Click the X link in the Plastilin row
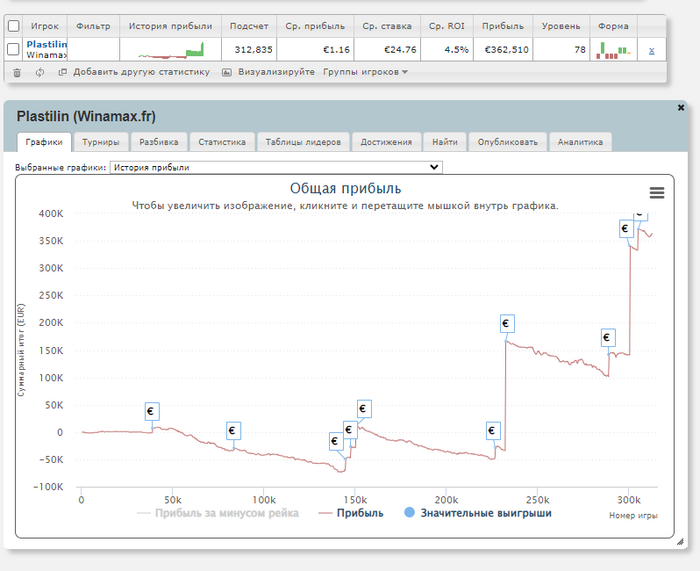This screenshot has height=571, width=700. click(651, 50)
